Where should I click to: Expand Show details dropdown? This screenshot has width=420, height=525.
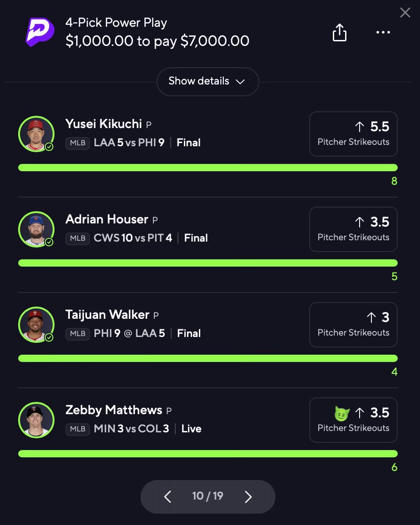pos(208,81)
